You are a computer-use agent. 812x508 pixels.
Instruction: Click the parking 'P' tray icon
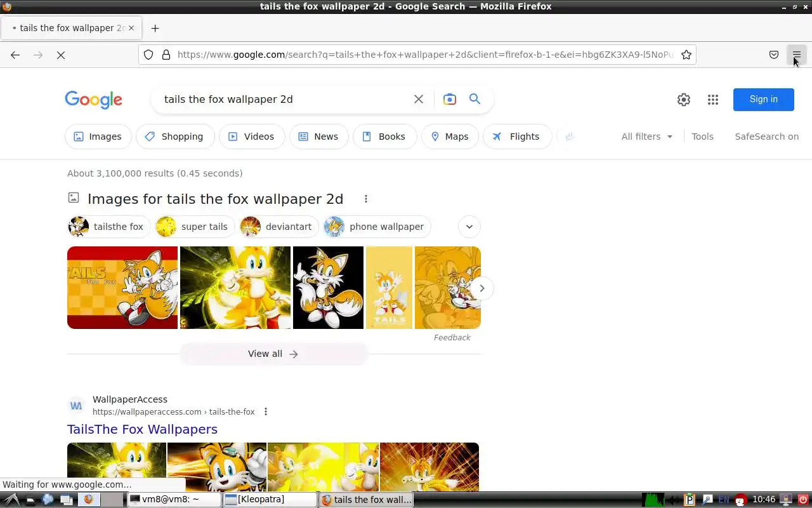(690, 500)
